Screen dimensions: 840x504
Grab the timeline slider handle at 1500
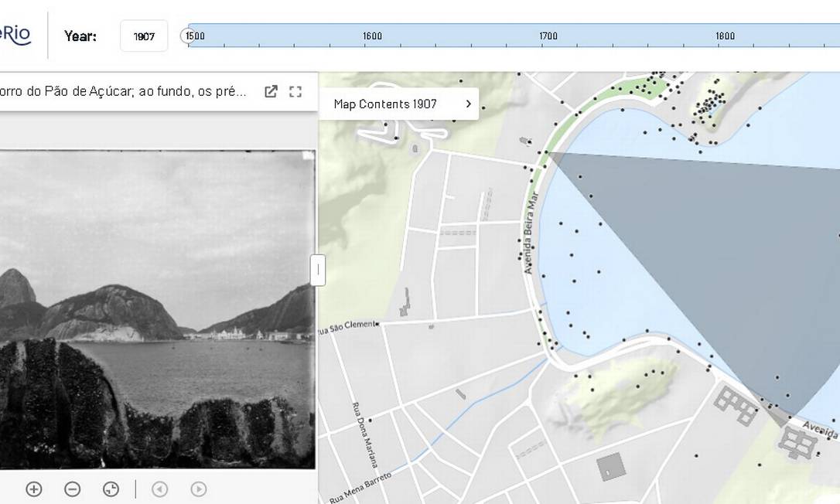pyautogui.click(x=186, y=36)
